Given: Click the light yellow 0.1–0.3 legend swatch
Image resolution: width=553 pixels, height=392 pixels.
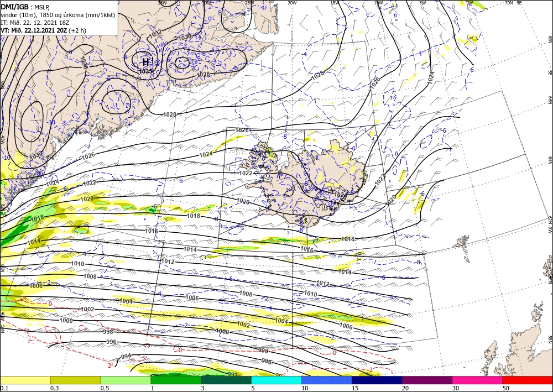Looking at the screenshot, I should [x=25, y=380].
